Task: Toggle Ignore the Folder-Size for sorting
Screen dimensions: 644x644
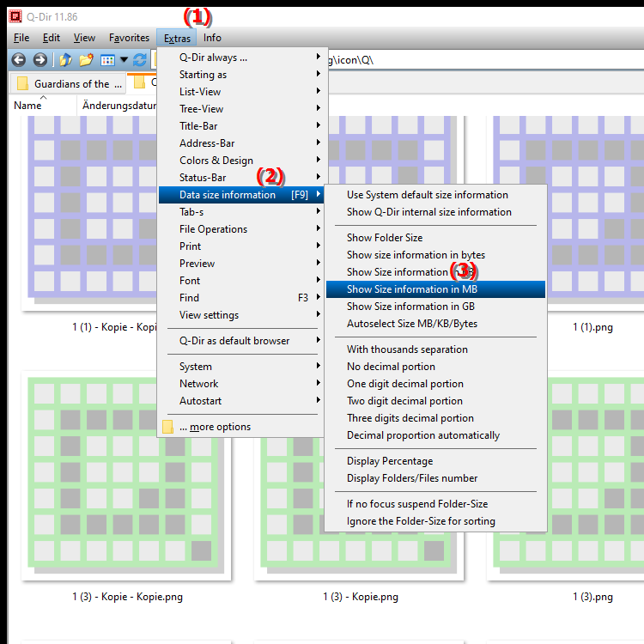Action: [435, 521]
